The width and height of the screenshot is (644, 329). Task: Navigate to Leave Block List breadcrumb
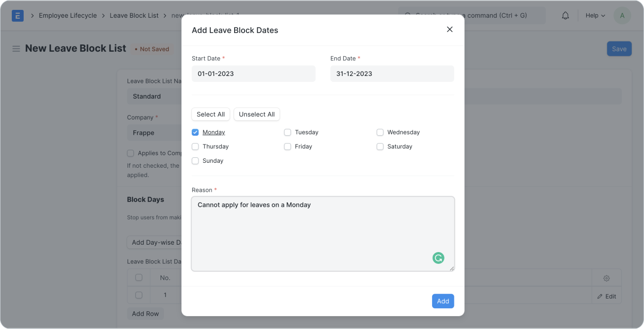pyautogui.click(x=134, y=15)
